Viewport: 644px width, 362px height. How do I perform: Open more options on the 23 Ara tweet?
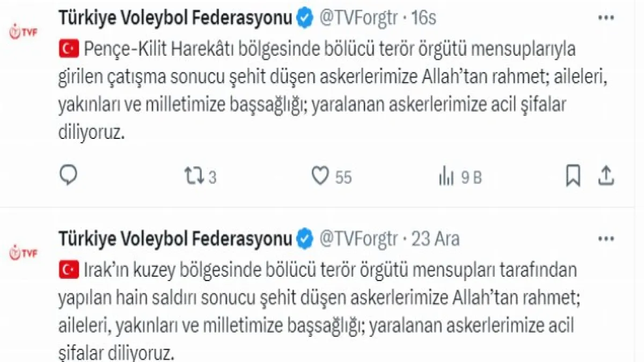pos(606,238)
